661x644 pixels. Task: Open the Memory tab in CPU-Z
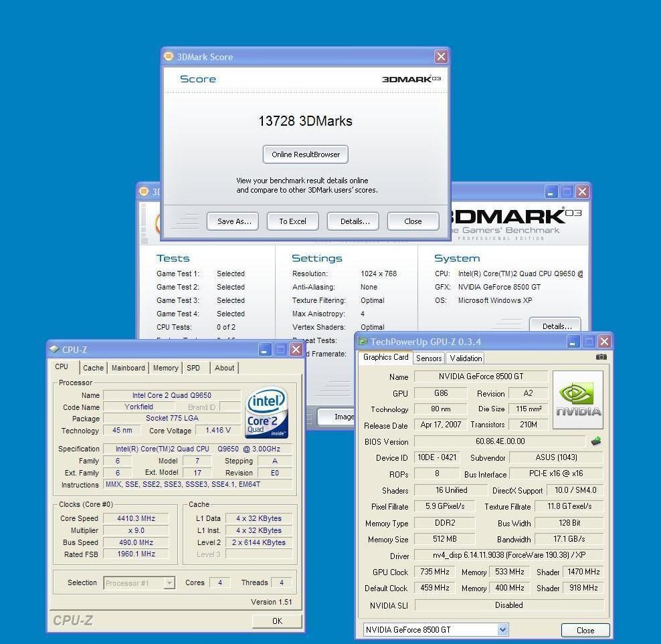point(166,368)
